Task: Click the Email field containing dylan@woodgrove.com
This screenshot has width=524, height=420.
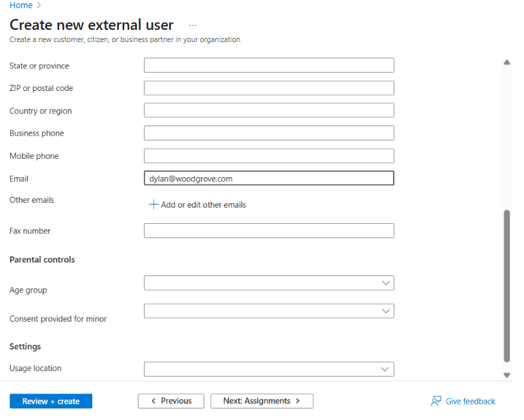Action: [x=269, y=178]
